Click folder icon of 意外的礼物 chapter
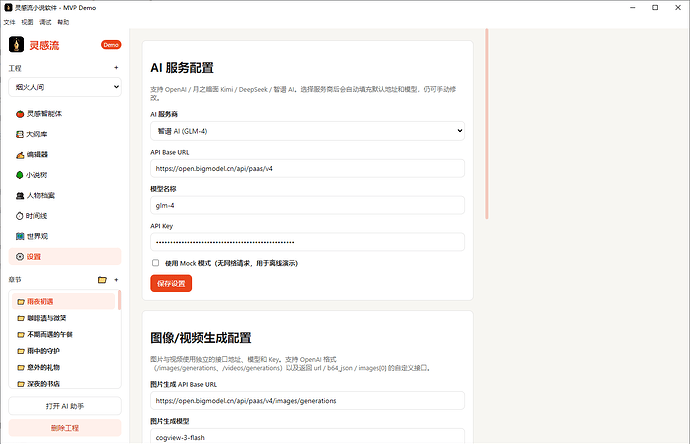The height and width of the screenshot is (444, 690). pyautogui.click(x=21, y=367)
